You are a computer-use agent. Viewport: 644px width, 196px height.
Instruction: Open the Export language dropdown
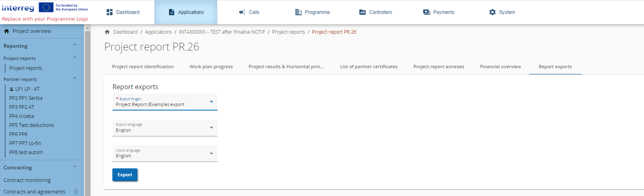pos(211,128)
